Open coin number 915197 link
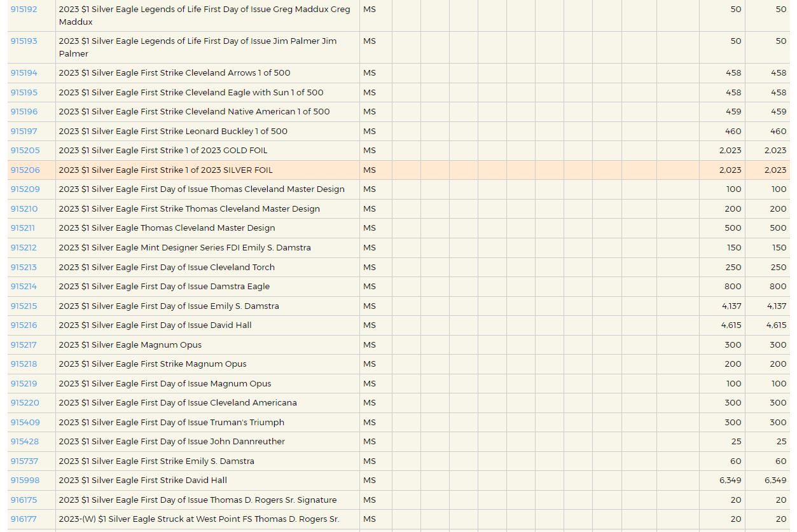The image size is (797, 532). click(x=24, y=132)
